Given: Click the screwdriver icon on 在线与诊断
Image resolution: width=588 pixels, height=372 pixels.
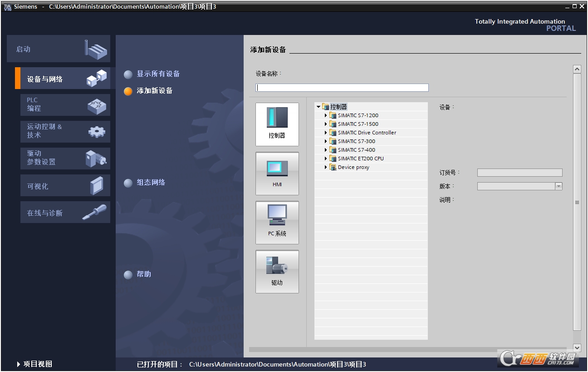Looking at the screenshot, I should (94, 212).
